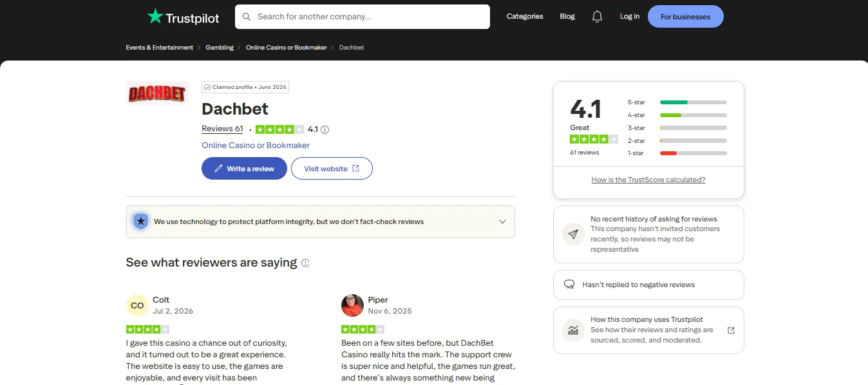Click the Nov 6, 2025 review date
The width and height of the screenshot is (868, 385).
[390, 311]
